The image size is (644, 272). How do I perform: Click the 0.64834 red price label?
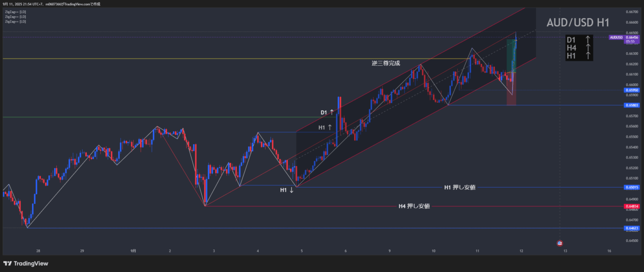(x=631, y=206)
